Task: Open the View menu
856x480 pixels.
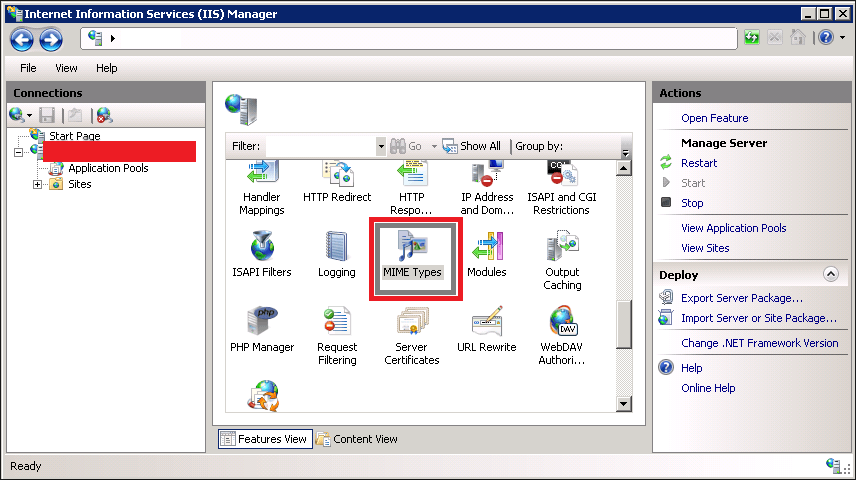Action: 66,68
